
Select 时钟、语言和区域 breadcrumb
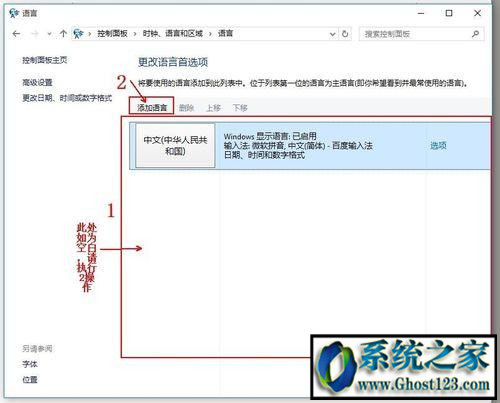173,33
